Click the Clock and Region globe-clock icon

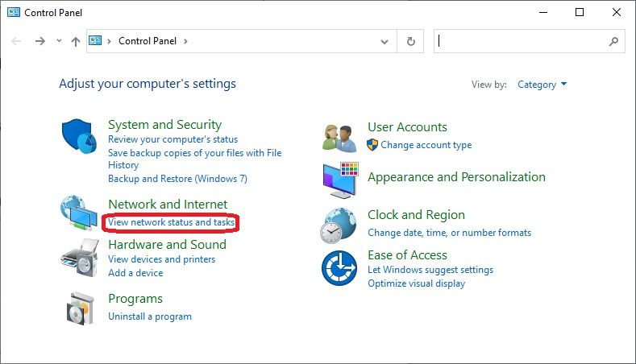tap(339, 225)
